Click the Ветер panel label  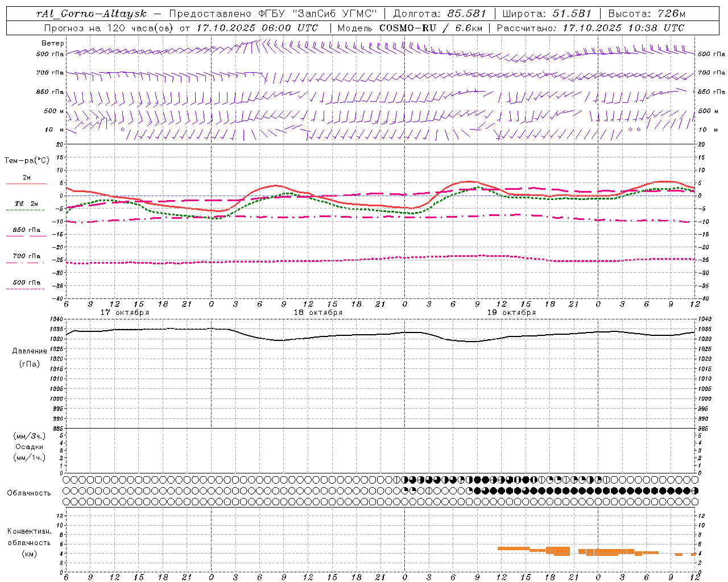(53, 43)
